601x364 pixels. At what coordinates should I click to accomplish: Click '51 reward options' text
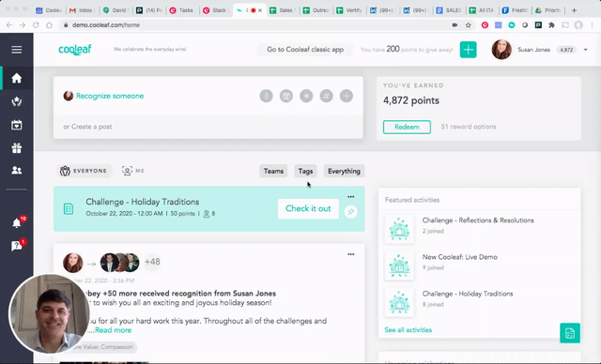tap(469, 127)
